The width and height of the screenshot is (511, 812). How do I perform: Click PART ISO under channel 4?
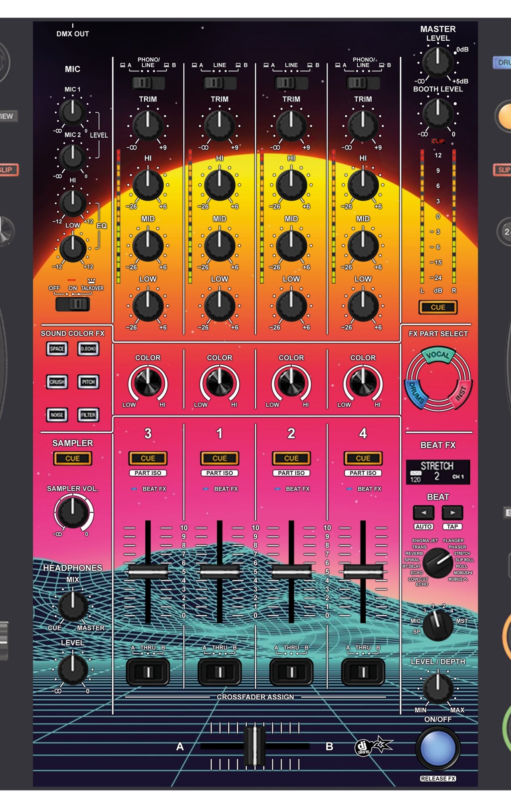coord(363,473)
